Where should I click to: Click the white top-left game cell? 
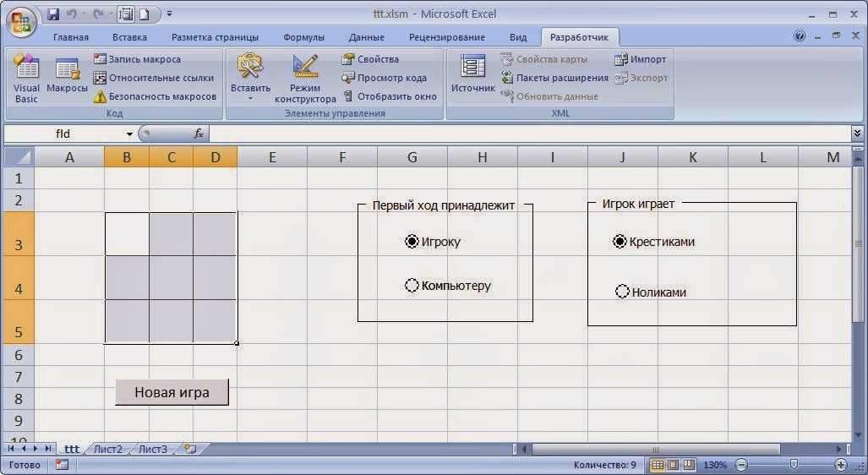(x=127, y=234)
